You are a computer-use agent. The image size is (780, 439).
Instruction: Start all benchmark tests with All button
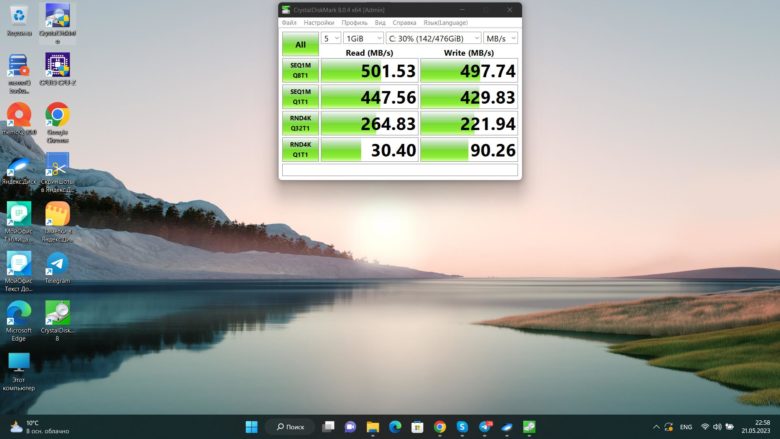300,44
